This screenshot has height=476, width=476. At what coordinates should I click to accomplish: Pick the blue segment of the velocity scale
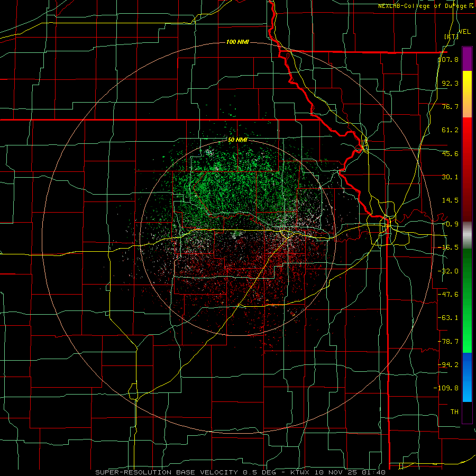pos(467,377)
